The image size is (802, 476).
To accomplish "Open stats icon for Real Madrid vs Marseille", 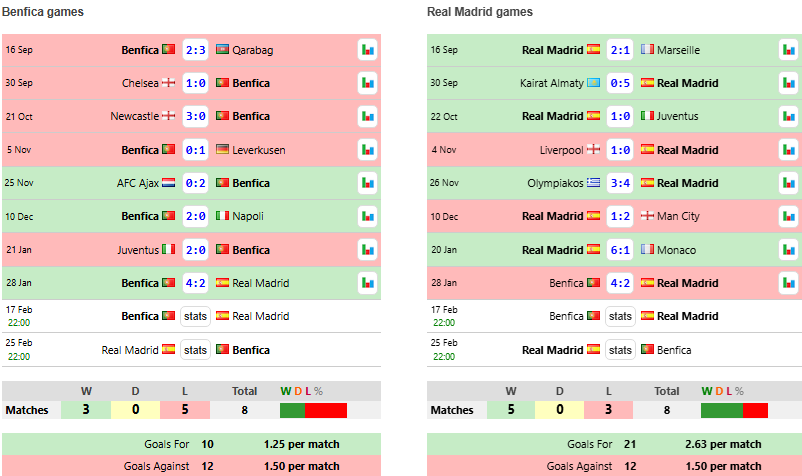I will 788,50.
